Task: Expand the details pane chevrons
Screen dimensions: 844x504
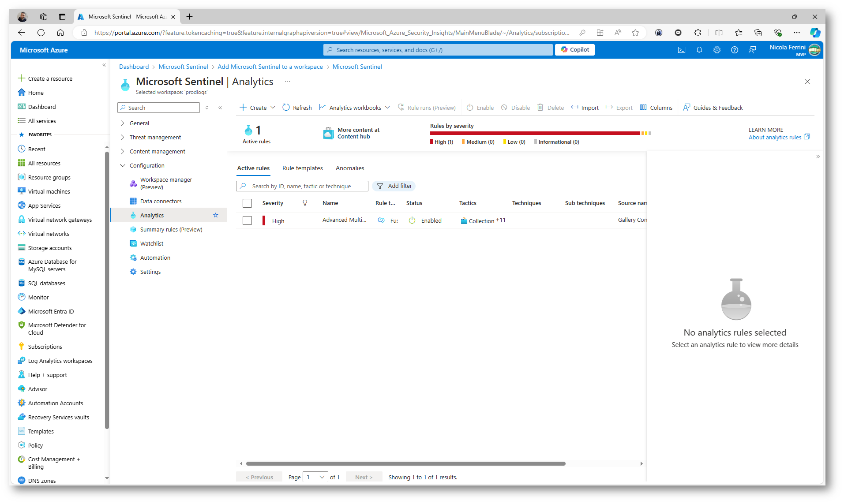Action: pyautogui.click(x=818, y=157)
